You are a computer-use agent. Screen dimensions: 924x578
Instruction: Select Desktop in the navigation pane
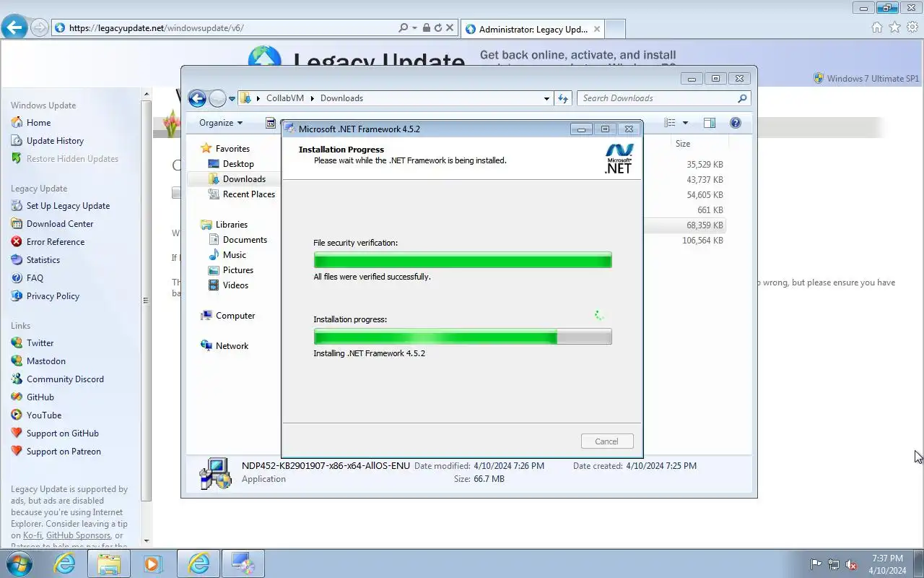(x=238, y=164)
